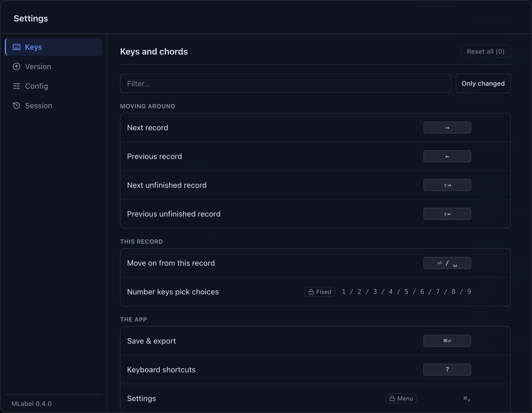Rebind the Move on from this record keys
The height and width of the screenshot is (413, 532).
[x=447, y=263]
